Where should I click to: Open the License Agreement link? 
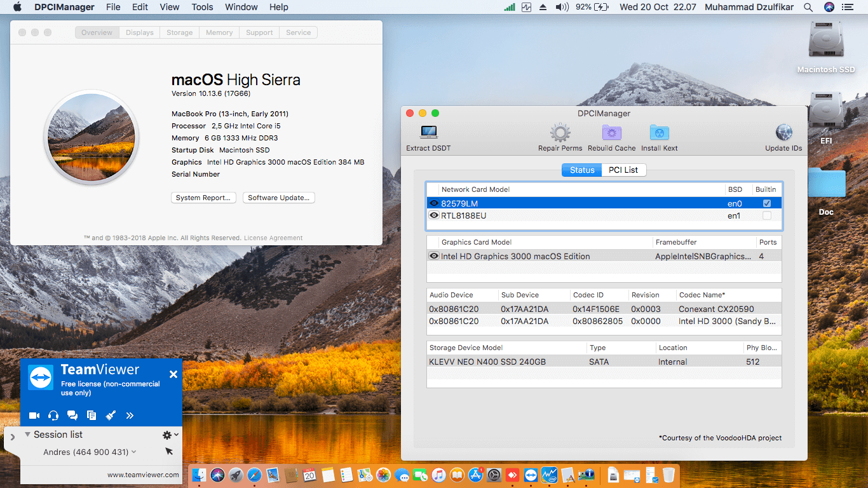(273, 238)
